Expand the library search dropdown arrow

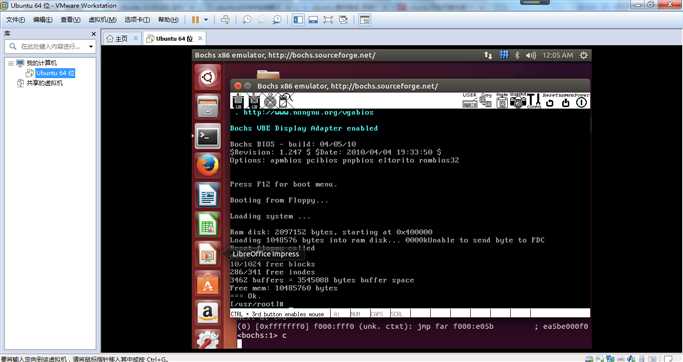click(x=91, y=46)
